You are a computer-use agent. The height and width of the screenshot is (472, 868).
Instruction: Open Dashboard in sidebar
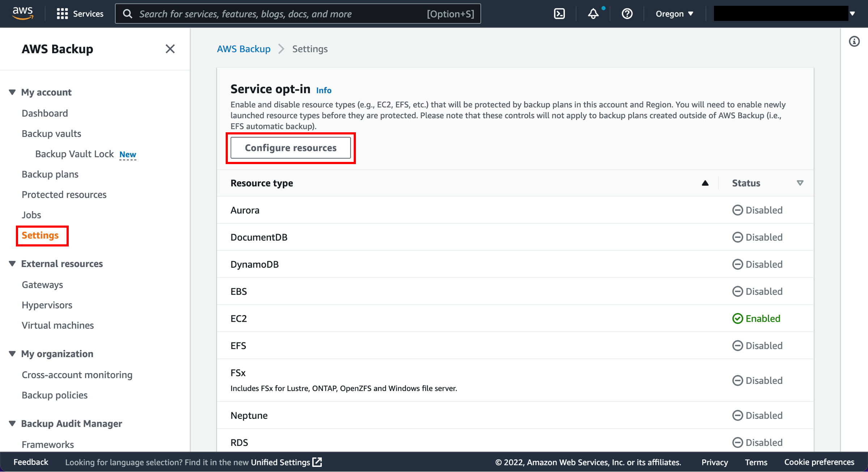(x=45, y=113)
